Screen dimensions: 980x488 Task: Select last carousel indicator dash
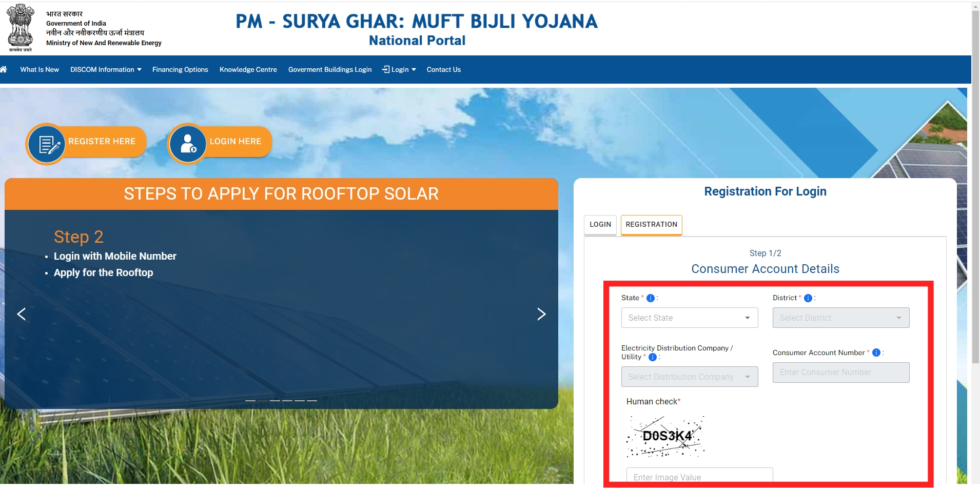[x=312, y=400]
